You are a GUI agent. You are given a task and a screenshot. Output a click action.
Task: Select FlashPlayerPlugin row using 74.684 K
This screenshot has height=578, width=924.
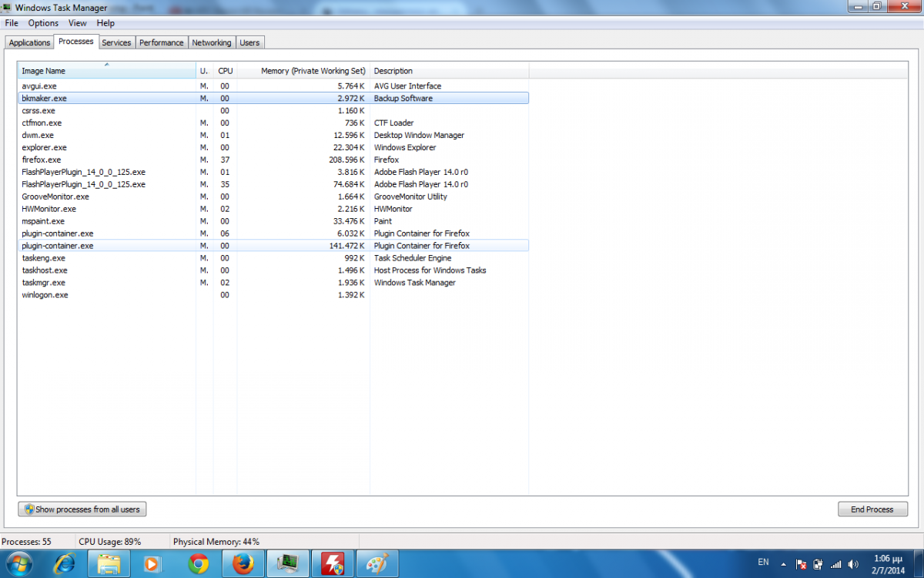click(x=273, y=184)
